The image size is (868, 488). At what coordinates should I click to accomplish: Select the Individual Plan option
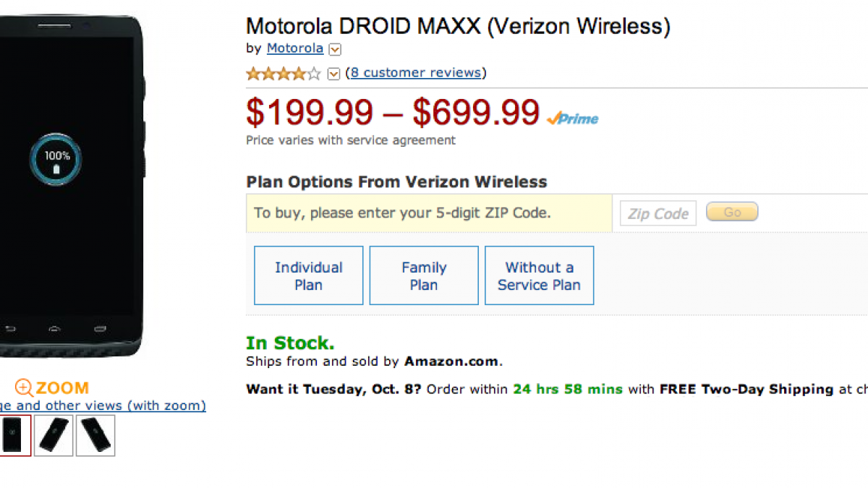[x=308, y=275]
